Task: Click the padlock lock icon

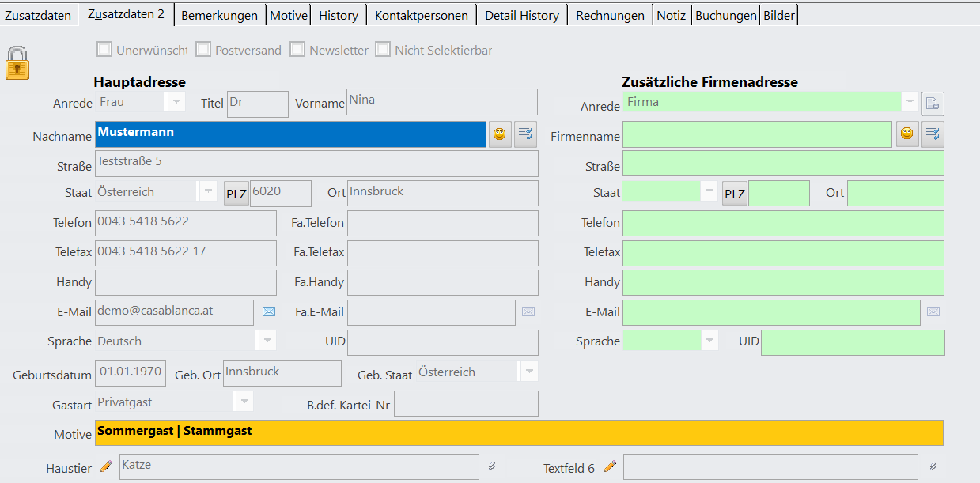Action: [17, 62]
